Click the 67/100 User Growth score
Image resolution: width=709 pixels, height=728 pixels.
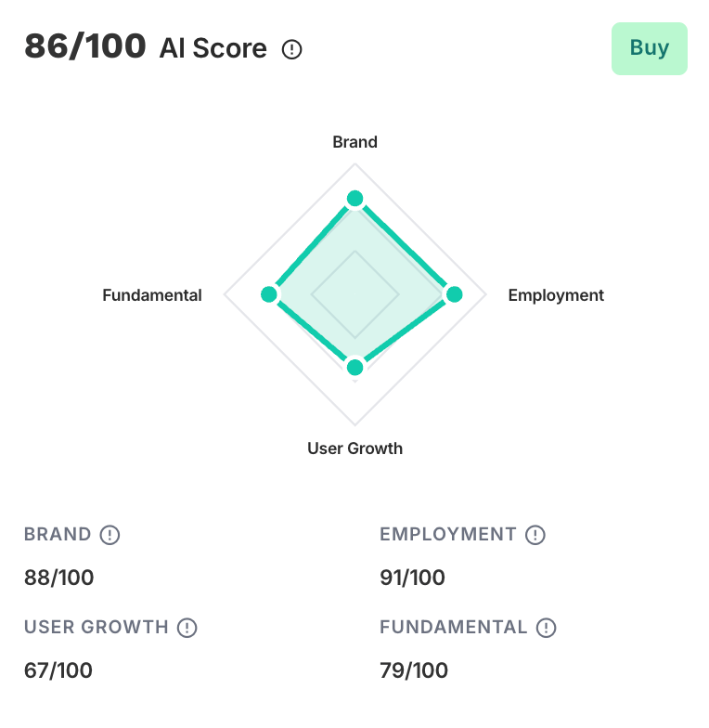[58, 669]
